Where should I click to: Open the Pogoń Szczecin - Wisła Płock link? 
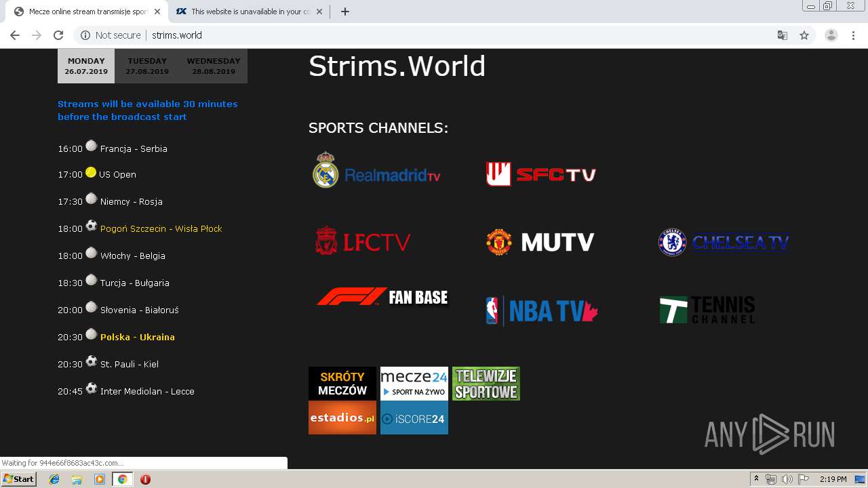(x=161, y=228)
